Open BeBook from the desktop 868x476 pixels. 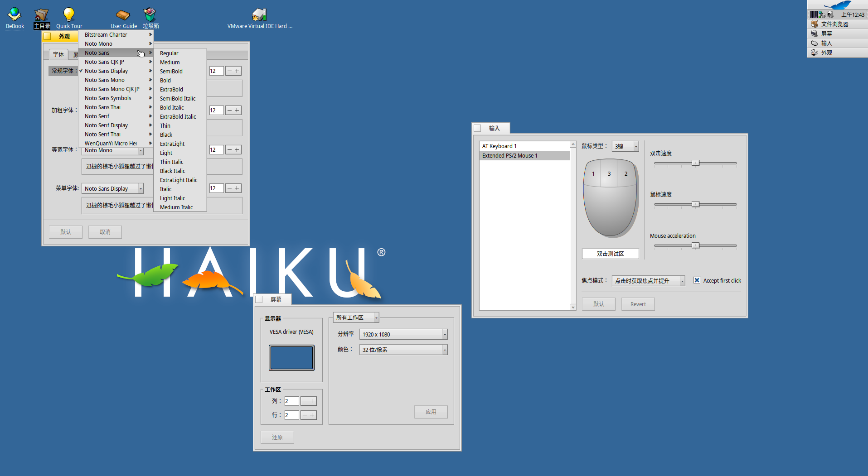coord(15,15)
